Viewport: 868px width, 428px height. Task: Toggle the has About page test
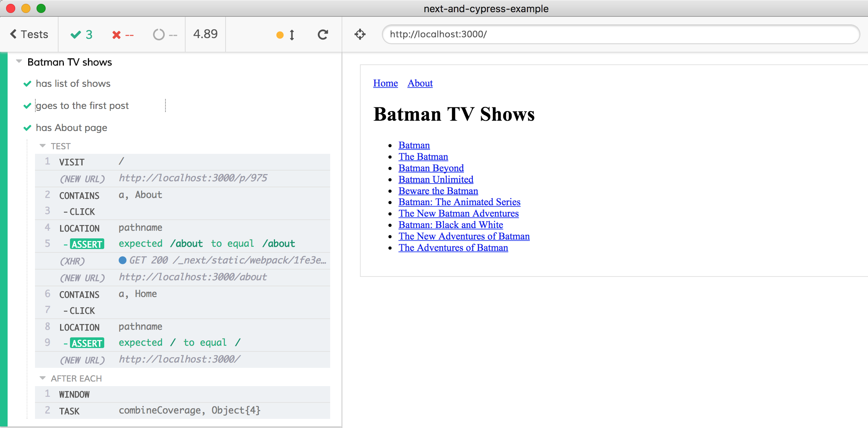click(x=72, y=128)
